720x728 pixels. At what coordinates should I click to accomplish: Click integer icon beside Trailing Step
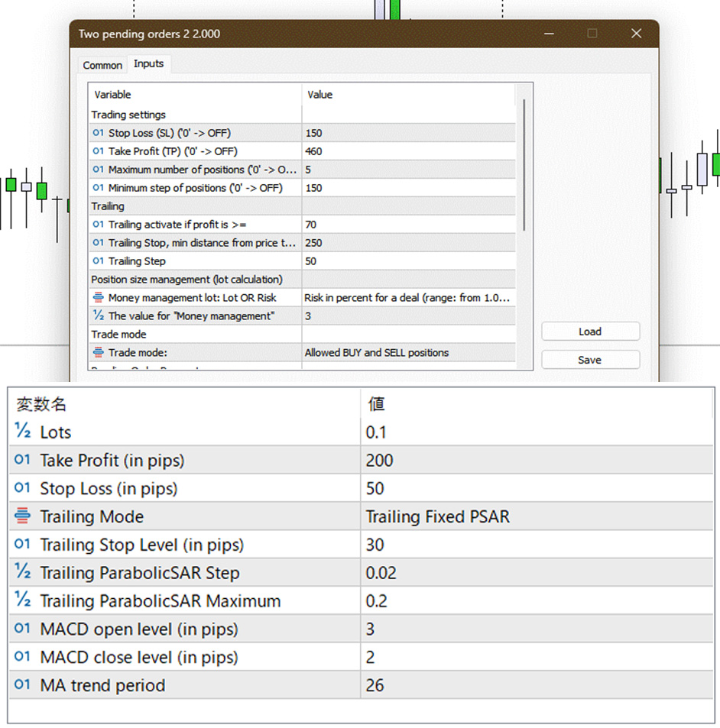[98, 261]
